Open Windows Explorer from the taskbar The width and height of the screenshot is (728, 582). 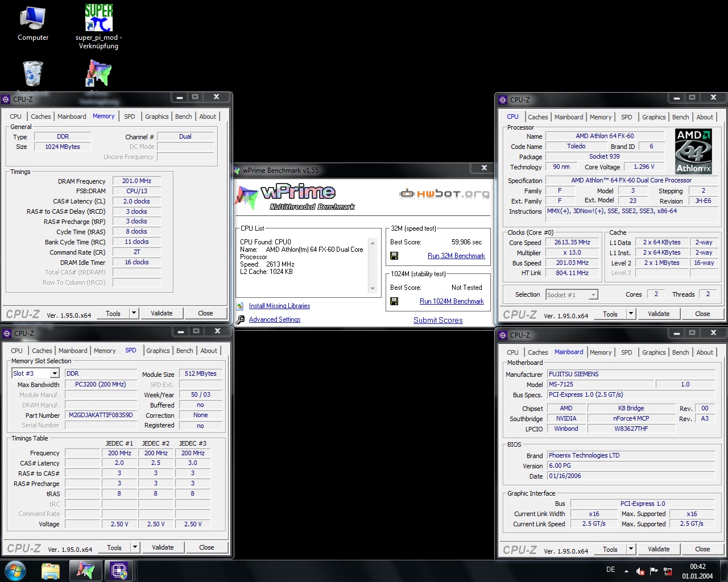point(51,571)
